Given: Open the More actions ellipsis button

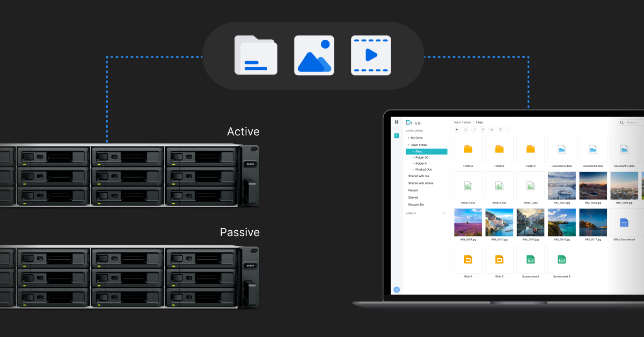Looking at the screenshot, I should [509, 129].
